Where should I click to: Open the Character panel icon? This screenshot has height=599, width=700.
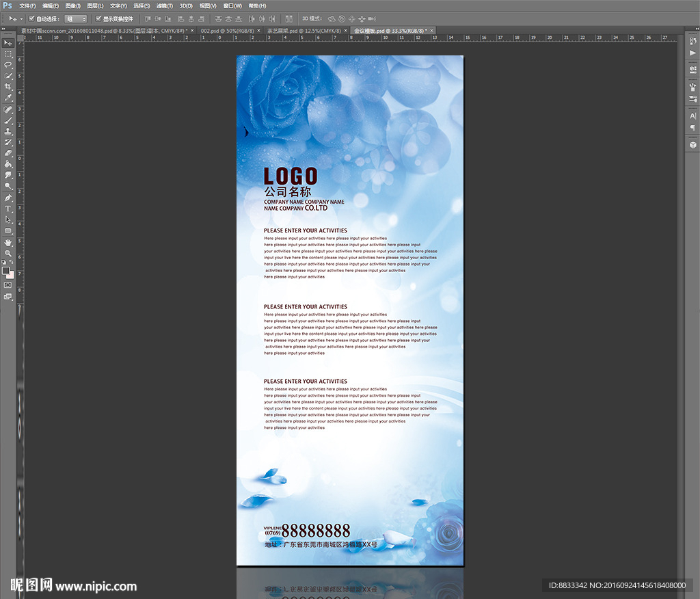[x=692, y=116]
